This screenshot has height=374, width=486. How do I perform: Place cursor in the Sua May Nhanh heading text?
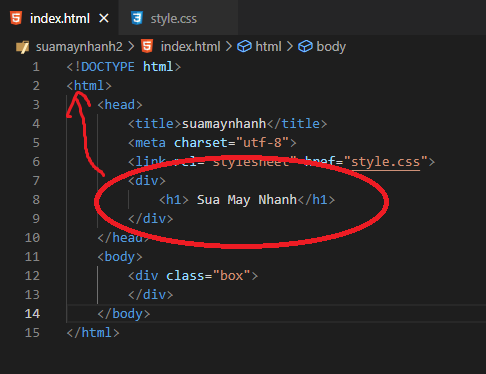click(x=247, y=200)
